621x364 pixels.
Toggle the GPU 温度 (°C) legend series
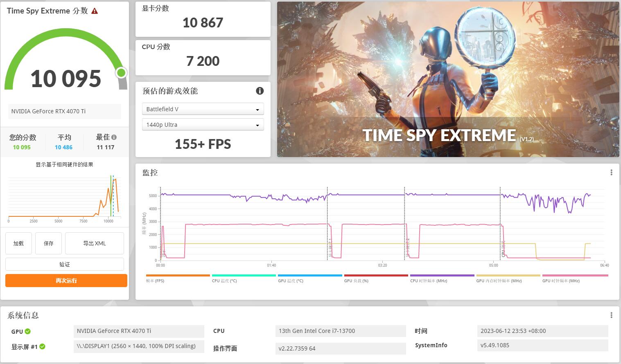point(291,281)
